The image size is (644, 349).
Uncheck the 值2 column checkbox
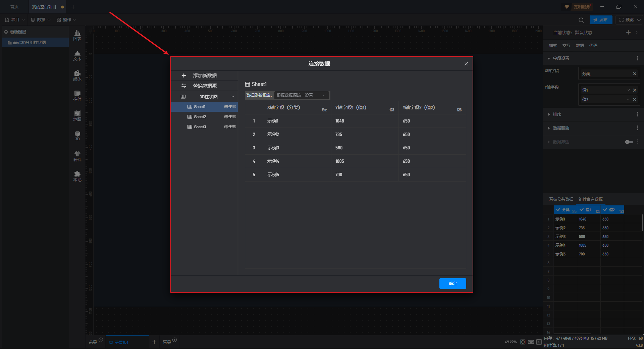click(605, 210)
